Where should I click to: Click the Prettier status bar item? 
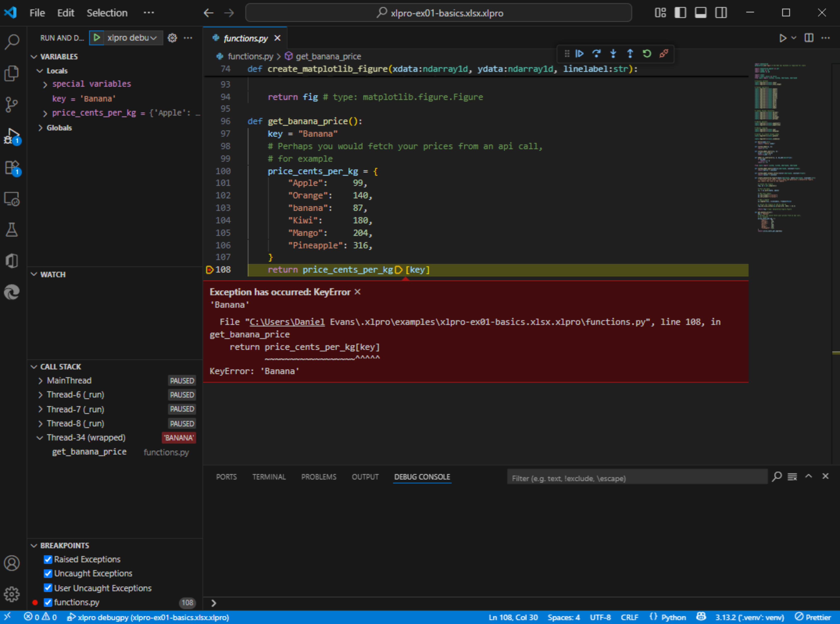[813, 618]
